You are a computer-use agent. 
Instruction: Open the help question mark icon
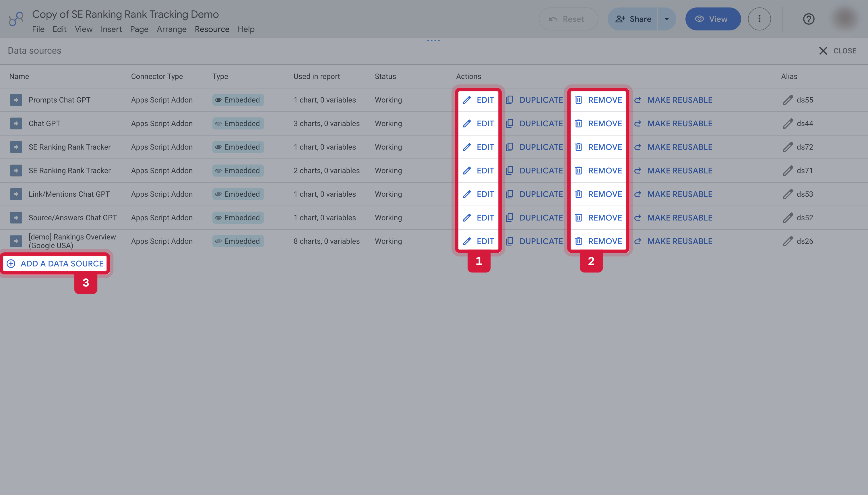click(x=809, y=19)
